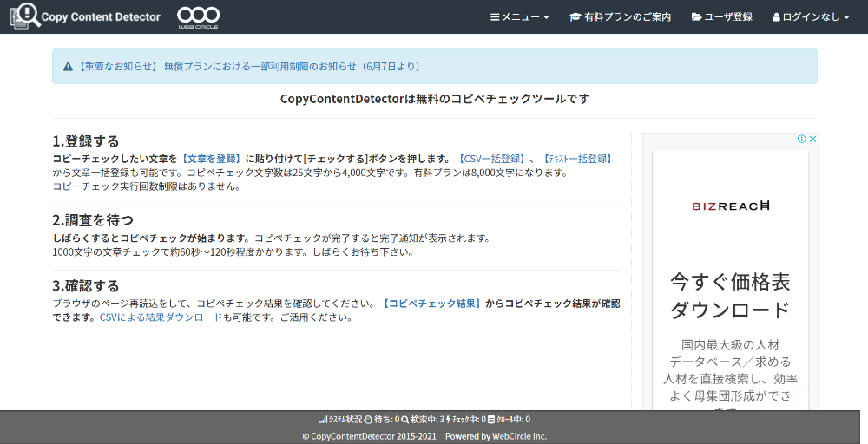868x444 pixels.
Task: Click the ad info icon
Action: [x=801, y=139]
